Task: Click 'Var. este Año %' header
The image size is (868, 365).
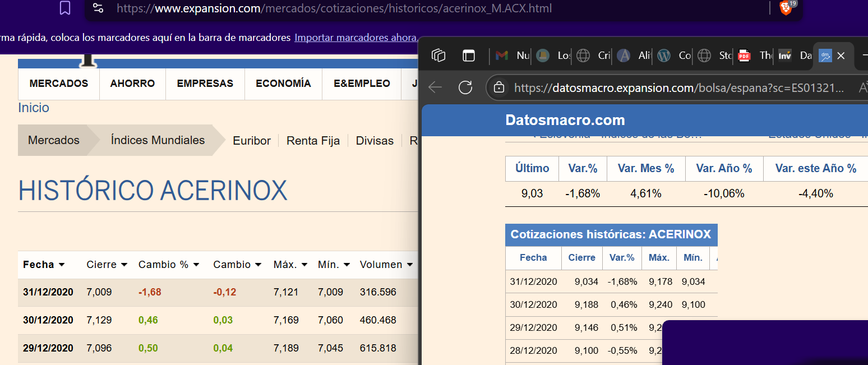Action: pyautogui.click(x=816, y=168)
